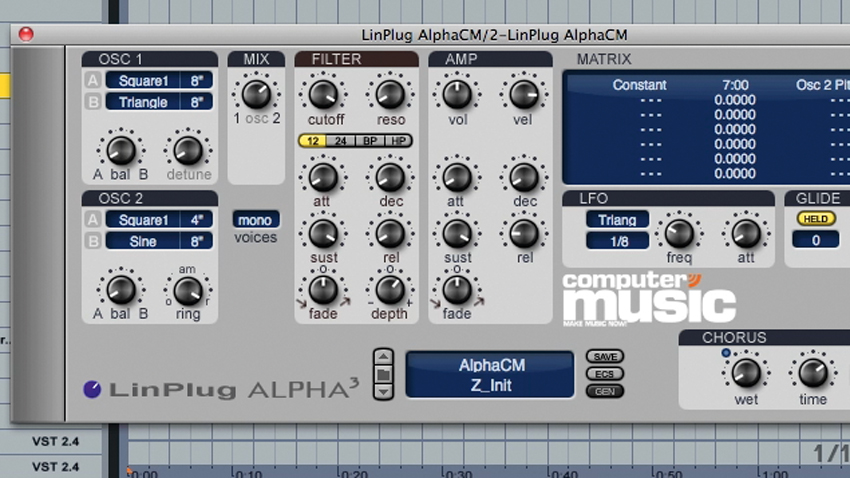850x478 pixels.
Task: Click the filter fade knob
Action: (323, 290)
